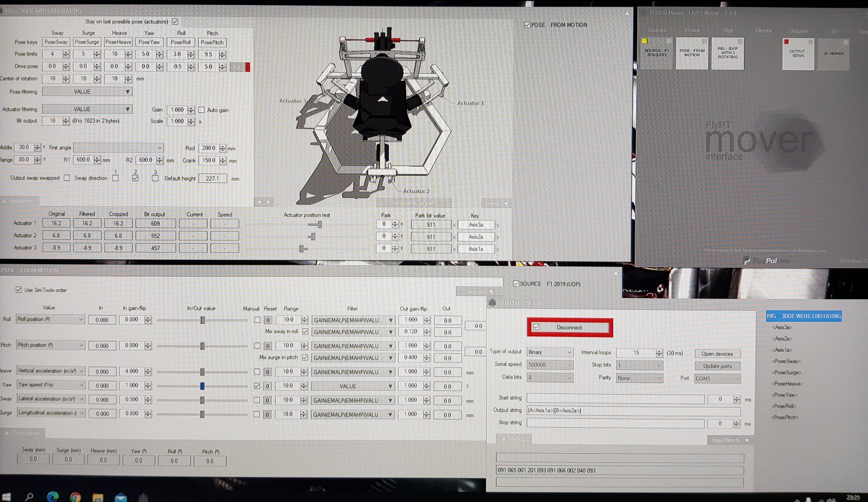This screenshot has width=868, height=502.
Task: Click the hexagon icon beside OUTPUT SERIAL title
Action: tap(492, 303)
